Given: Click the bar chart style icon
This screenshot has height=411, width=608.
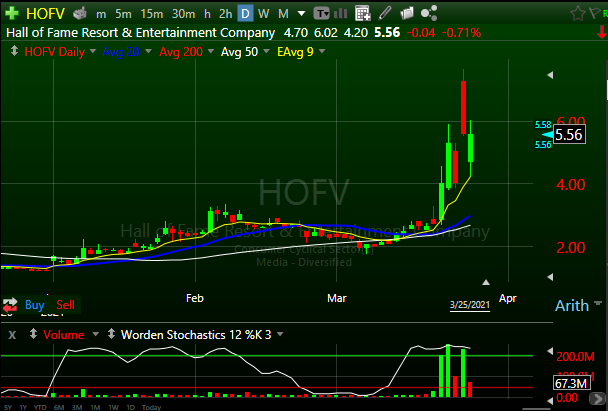Looking at the screenshot, I should click(340, 14).
